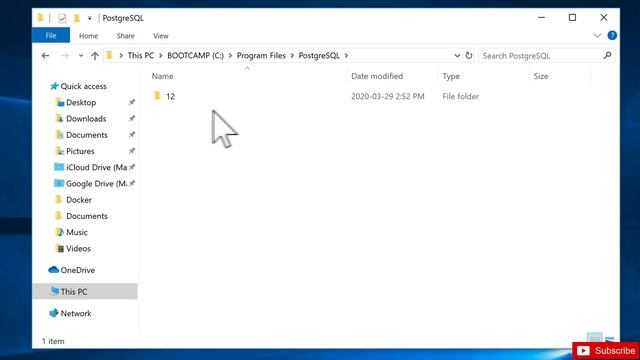Image resolution: width=640 pixels, height=360 pixels.
Task: Click the pin icon beside Pictures
Action: click(131, 151)
